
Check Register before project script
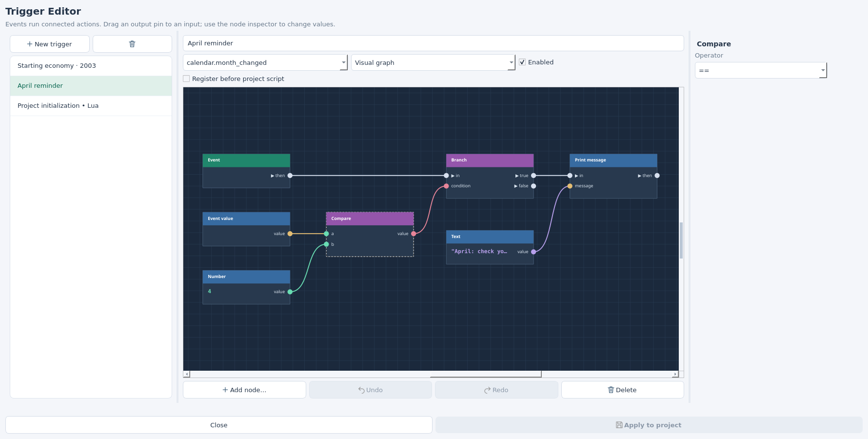(x=186, y=79)
